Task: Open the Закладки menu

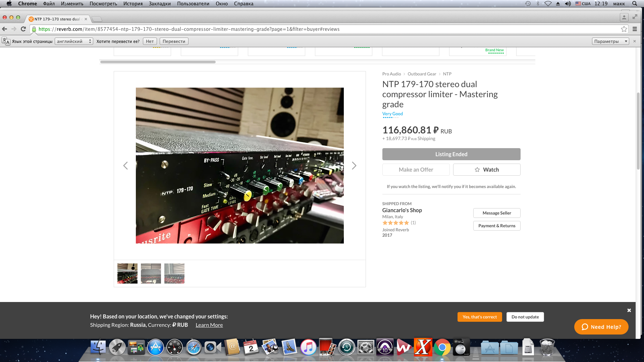Action: [160, 4]
